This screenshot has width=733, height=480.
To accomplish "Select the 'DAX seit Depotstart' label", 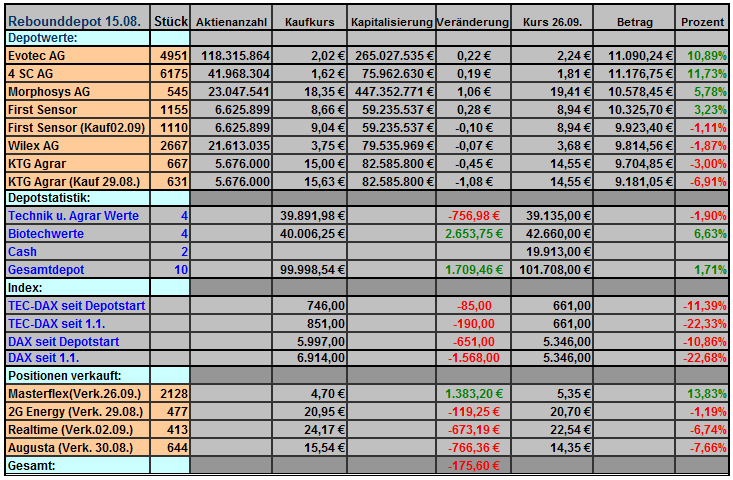I will coord(64,342).
